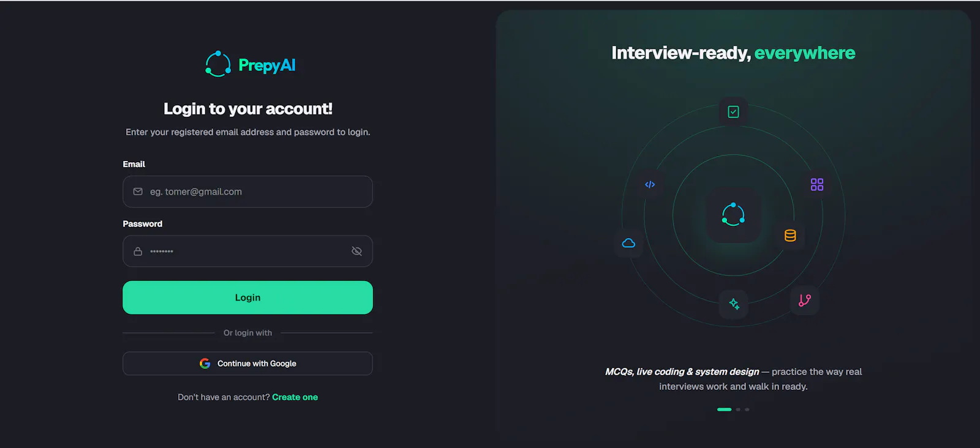The height and width of the screenshot is (448, 980).
Task: Click the 'Interview-ready, everywhere' headline
Action: pyautogui.click(x=733, y=53)
